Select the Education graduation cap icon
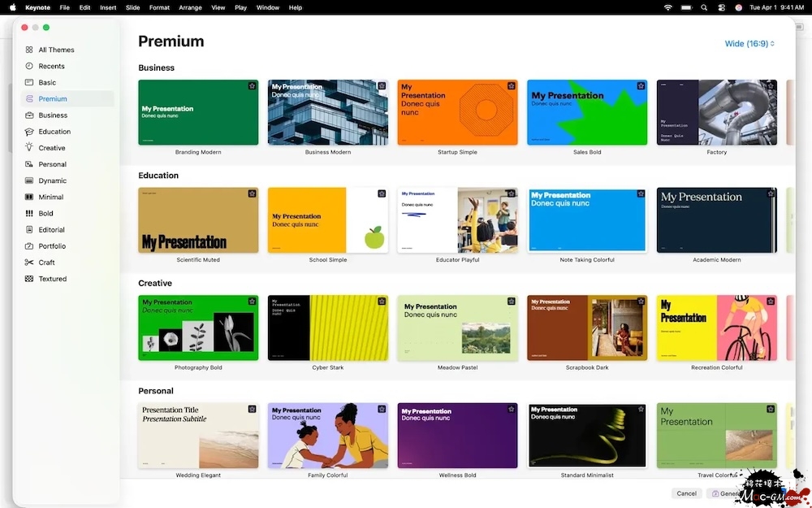 point(29,132)
